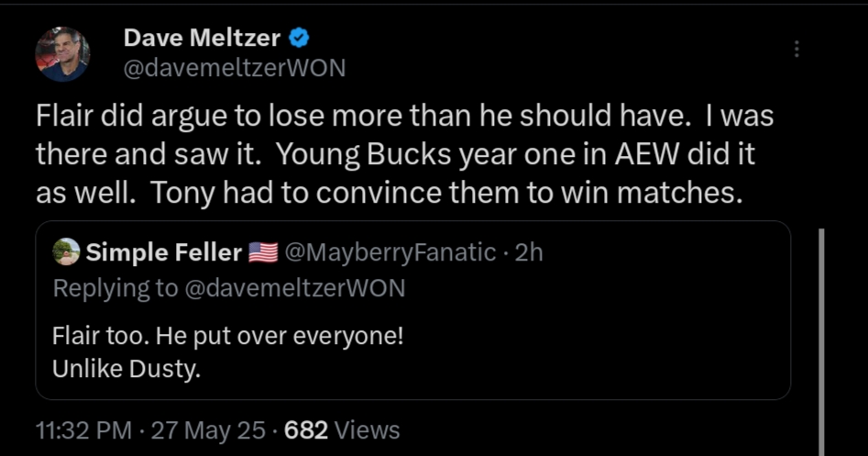Open the quoted tweet's 2h timestamp
868x456 pixels.
click(529, 252)
